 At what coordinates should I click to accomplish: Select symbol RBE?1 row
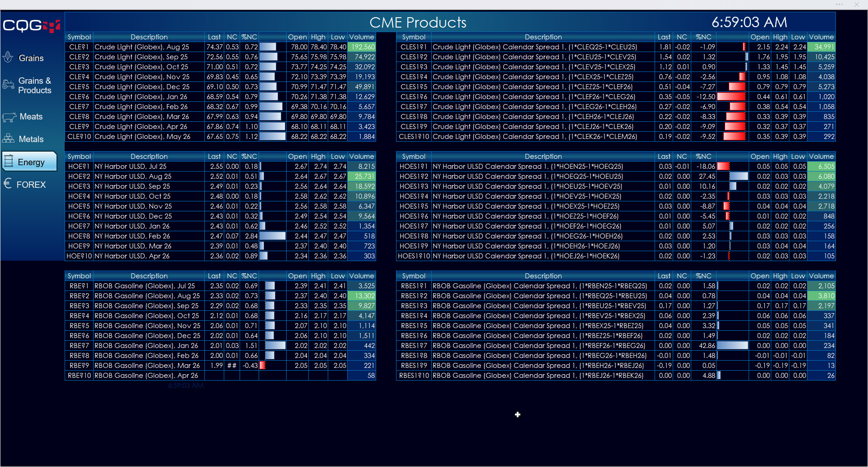click(x=79, y=286)
